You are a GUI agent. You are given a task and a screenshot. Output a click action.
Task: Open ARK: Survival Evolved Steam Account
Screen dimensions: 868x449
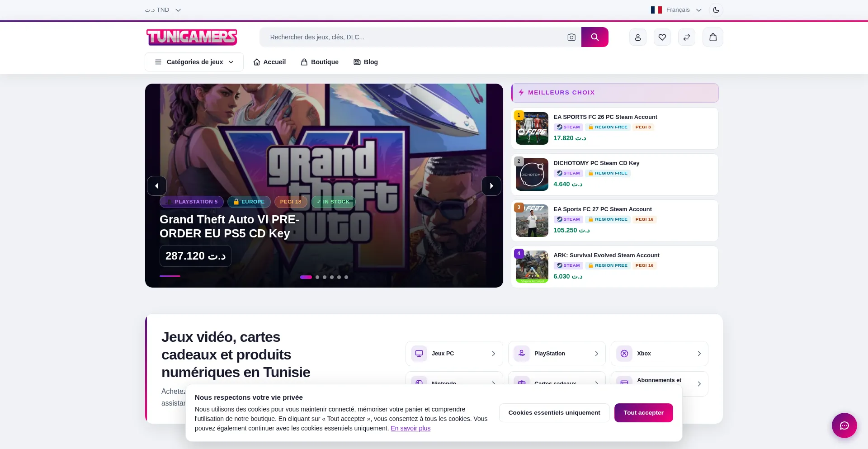coord(606,255)
